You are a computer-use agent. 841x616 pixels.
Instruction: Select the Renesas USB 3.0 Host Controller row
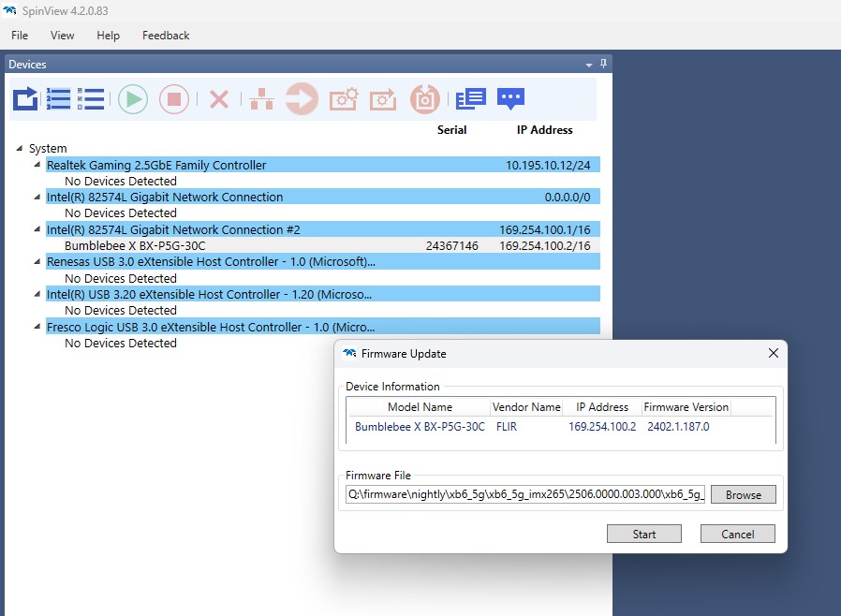pyautogui.click(x=323, y=261)
